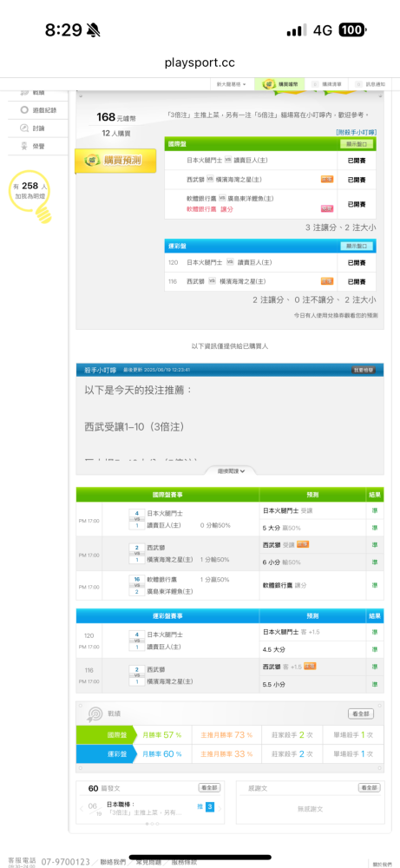Viewport: 400px width, 868px height.
Task: Click the orange tag beside 西武獅 客 +1.5
Action: point(310,666)
